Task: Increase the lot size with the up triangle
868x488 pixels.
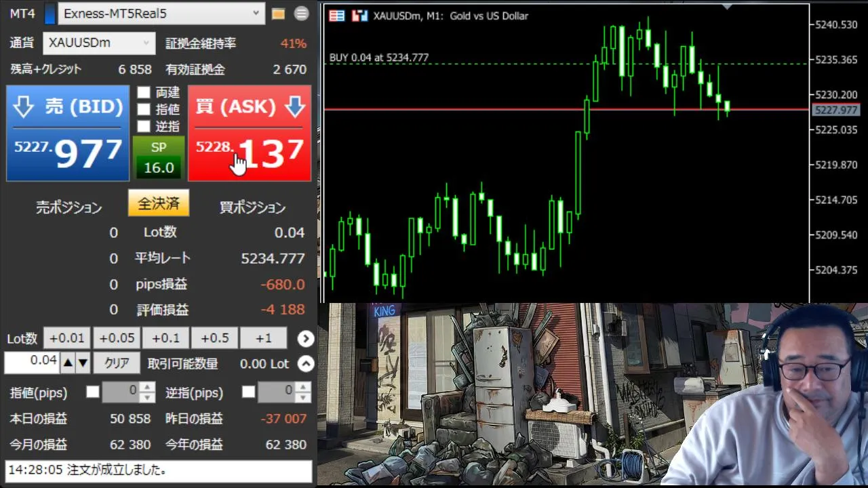Action: 68,363
